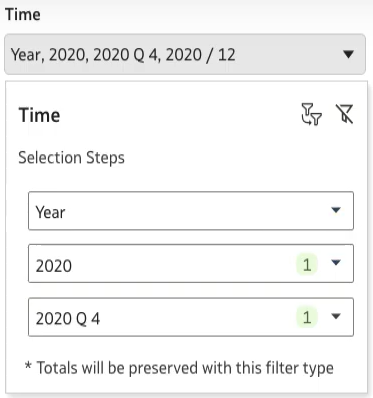Click the small arrow icon in the Year box
Image resolution: width=373 pixels, height=398 pixels.
[x=336, y=210]
